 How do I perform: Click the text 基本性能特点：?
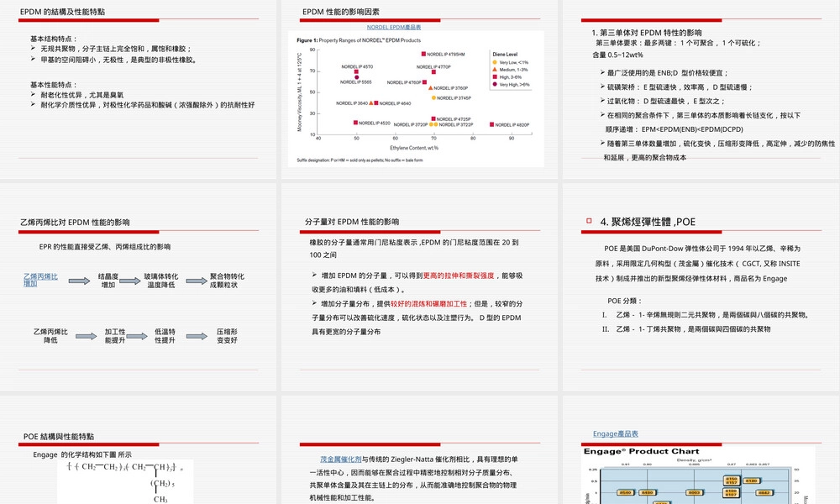click(x=54, y=85)
